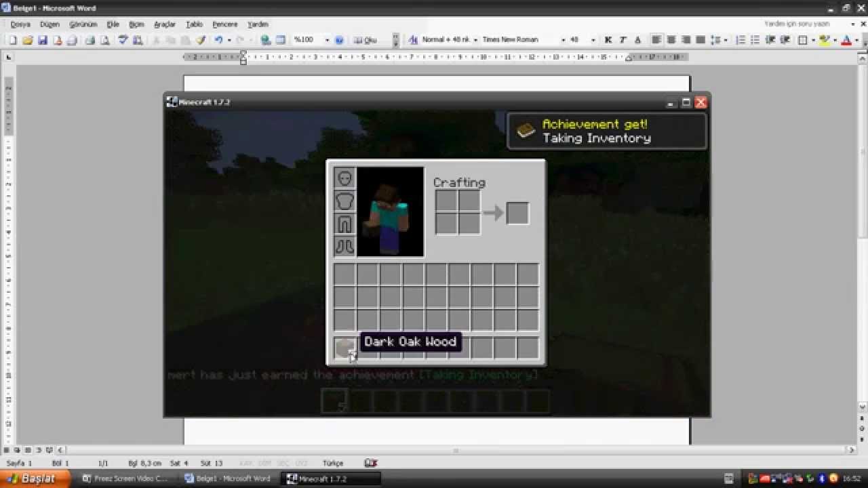Apply yellow highlight color
Image resolution: width=868 pixels, height=488 pixels.
point(825,40)
